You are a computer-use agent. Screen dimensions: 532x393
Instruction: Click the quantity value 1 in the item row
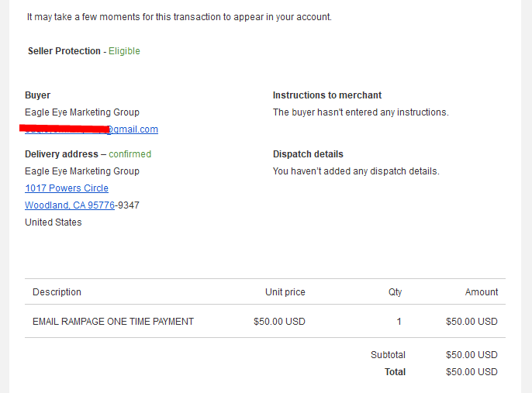click(399, 322)
